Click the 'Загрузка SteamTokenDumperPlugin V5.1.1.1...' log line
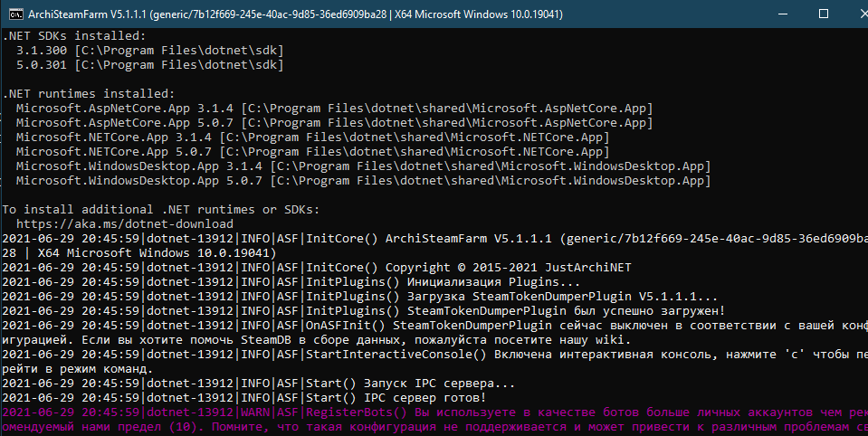 (x=360, y=297)
